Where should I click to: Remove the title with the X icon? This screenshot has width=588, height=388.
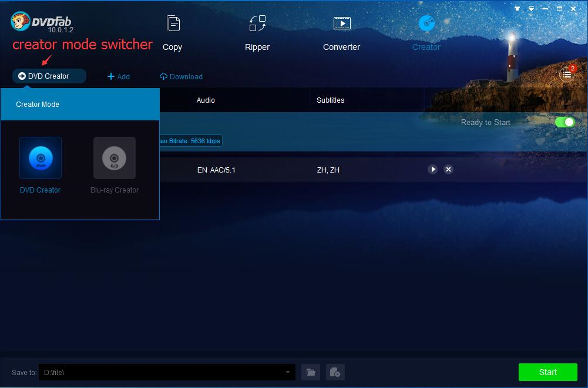(448, 170)
